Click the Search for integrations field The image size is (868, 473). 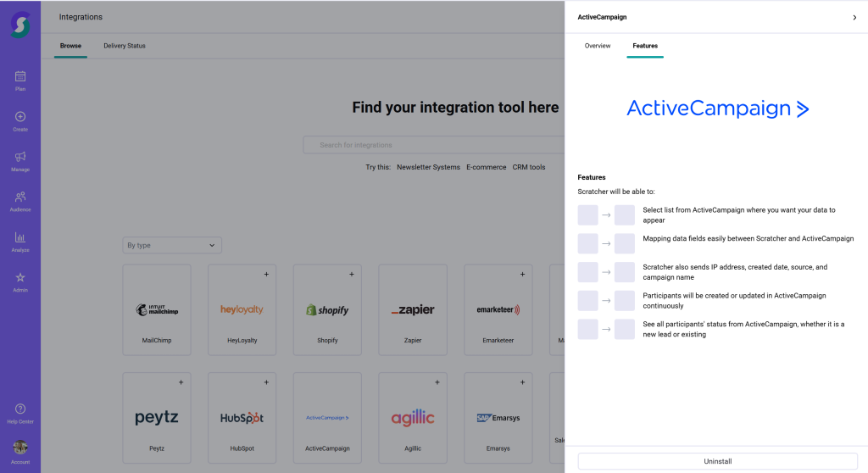(432, 145)
